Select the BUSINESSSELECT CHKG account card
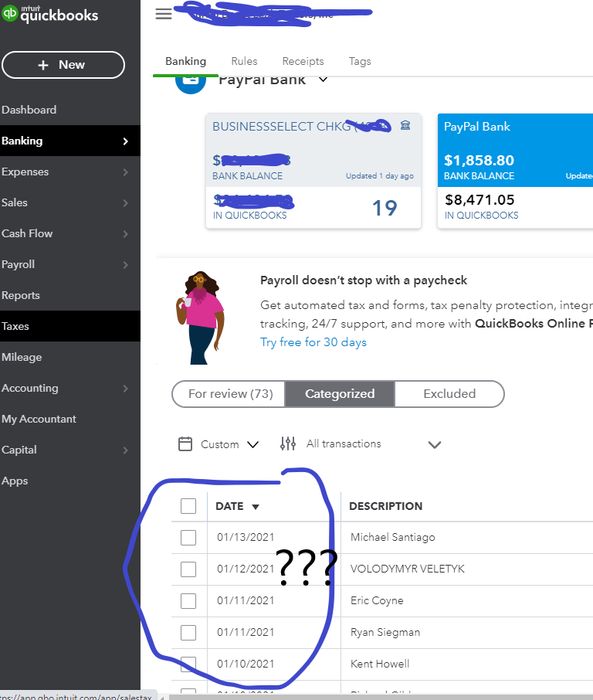 click(313, 171)
